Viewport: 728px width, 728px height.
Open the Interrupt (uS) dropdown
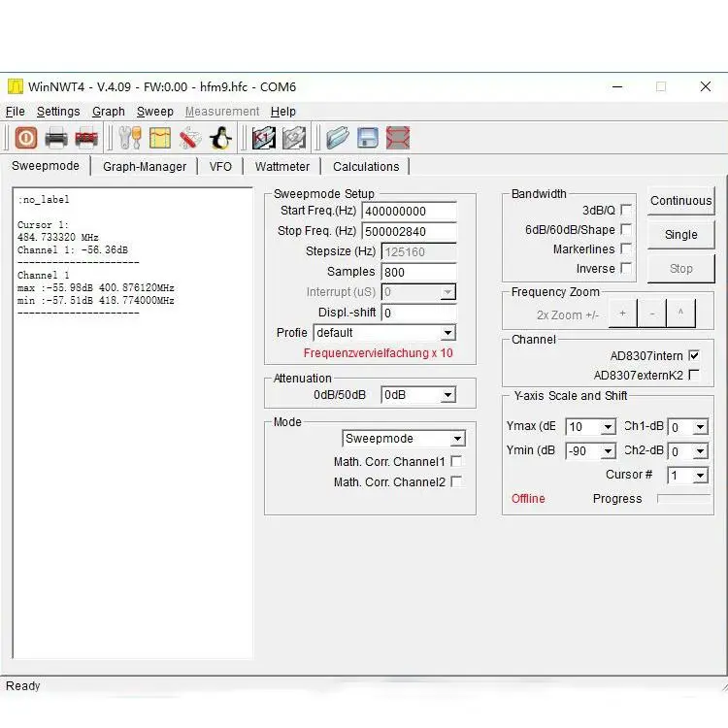click(418, 292)
